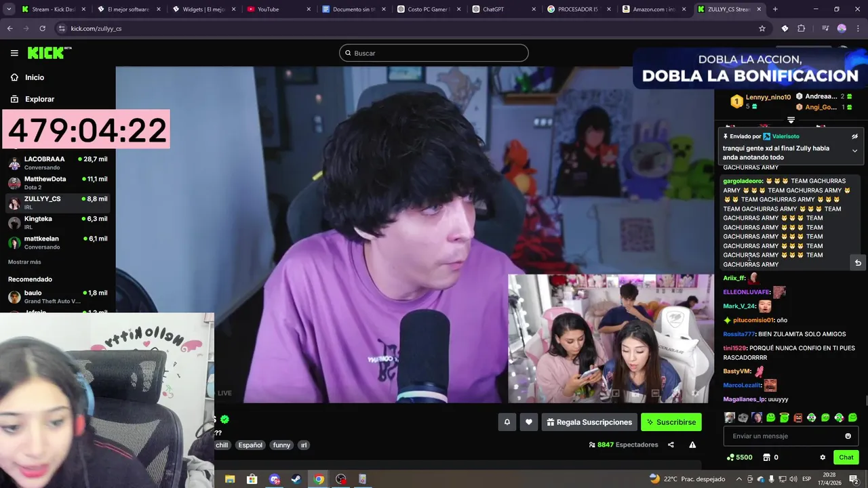868x488 pixels.
Task: Click Valerisoto username in pinned message
Action: (x=785, y=136)
